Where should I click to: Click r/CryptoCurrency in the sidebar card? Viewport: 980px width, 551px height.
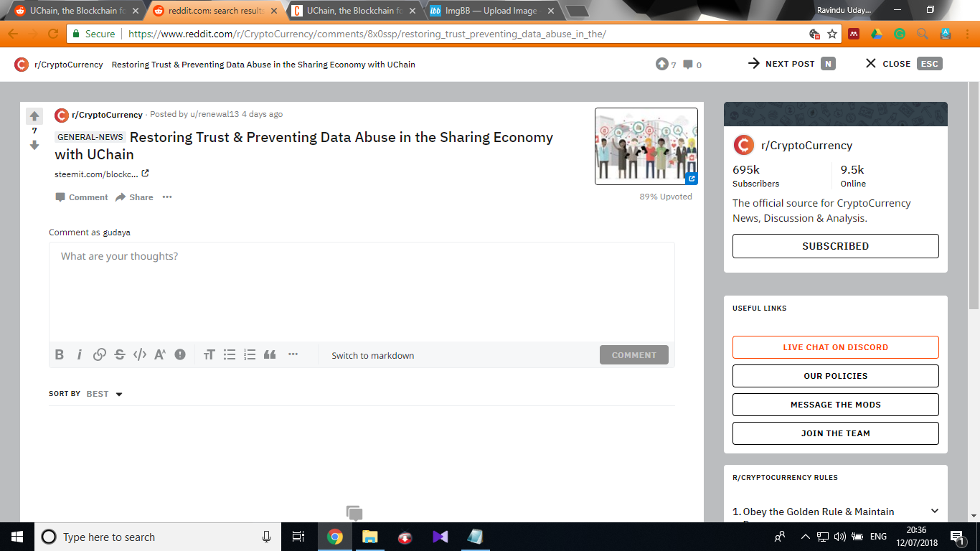[x=806, y=146]
